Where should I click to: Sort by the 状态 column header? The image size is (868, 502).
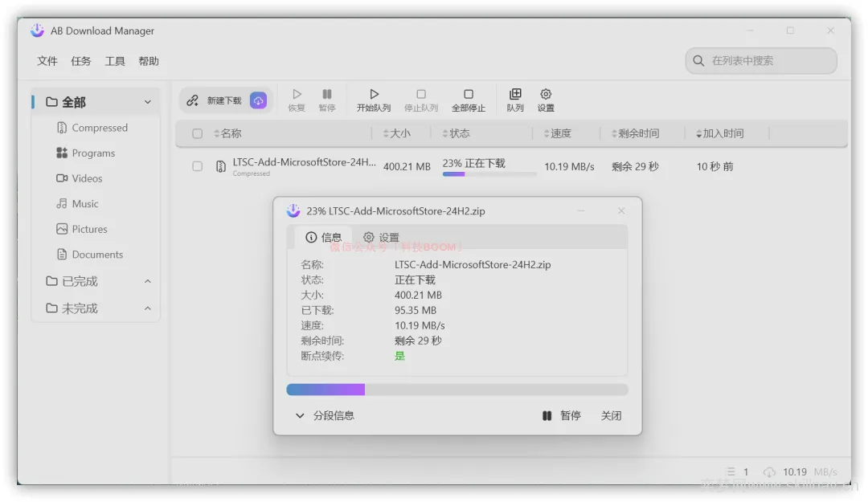pos(457,133)
